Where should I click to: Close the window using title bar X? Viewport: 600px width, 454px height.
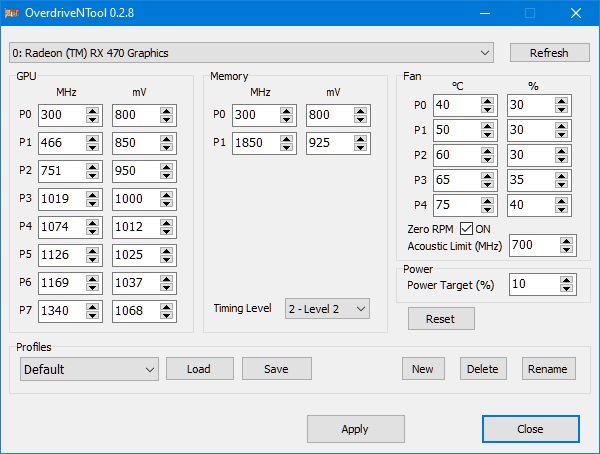click(x=576, y=13)
